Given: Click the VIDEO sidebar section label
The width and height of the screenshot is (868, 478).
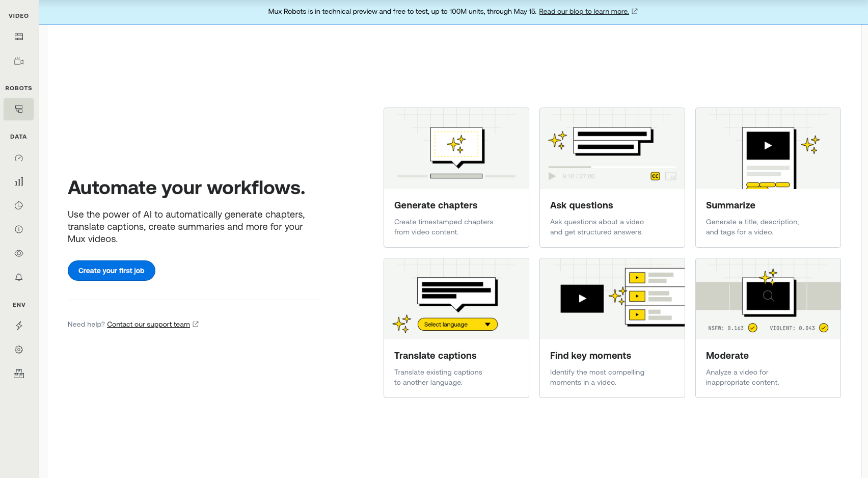Looking at the screenshot, I should (19, 16).
